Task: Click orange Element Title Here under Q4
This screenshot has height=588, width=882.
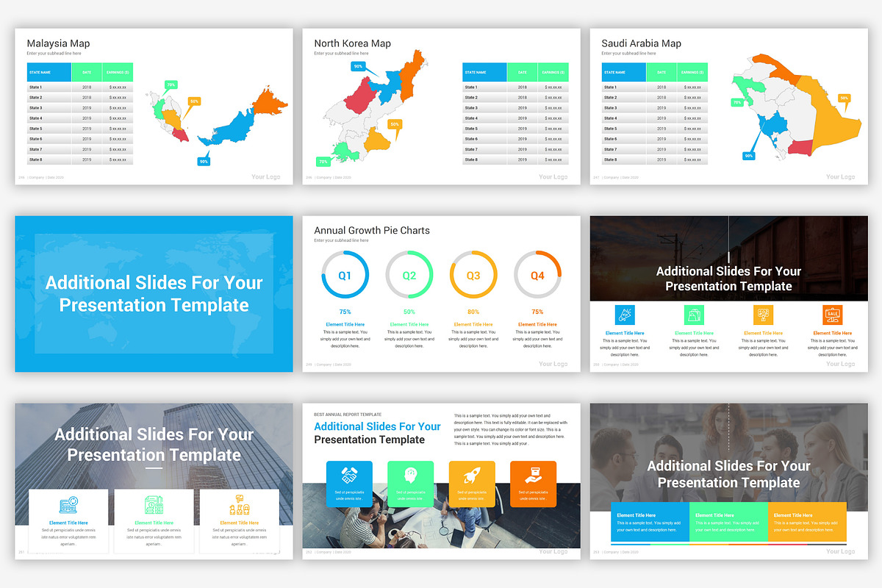Action: tap(537, 324)
